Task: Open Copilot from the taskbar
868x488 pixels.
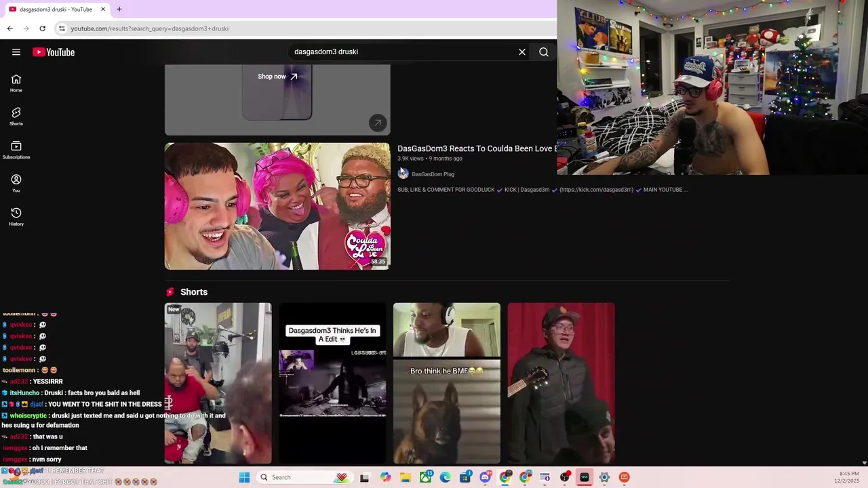Action: pos(386,477)
